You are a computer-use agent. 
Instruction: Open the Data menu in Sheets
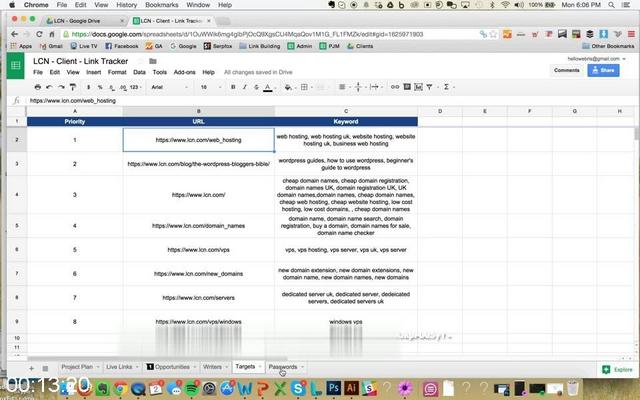[x=139, y=72]
